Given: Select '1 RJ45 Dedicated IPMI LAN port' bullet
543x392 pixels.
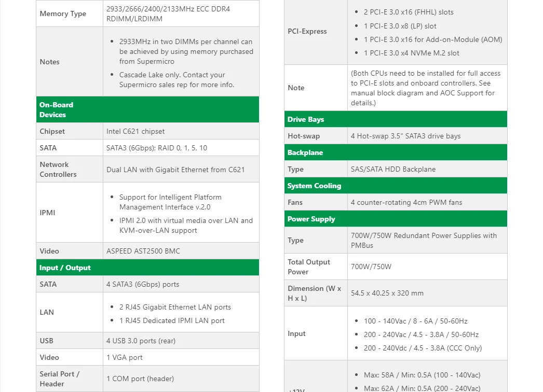Looking at the screenshot, I should point(172,321).
